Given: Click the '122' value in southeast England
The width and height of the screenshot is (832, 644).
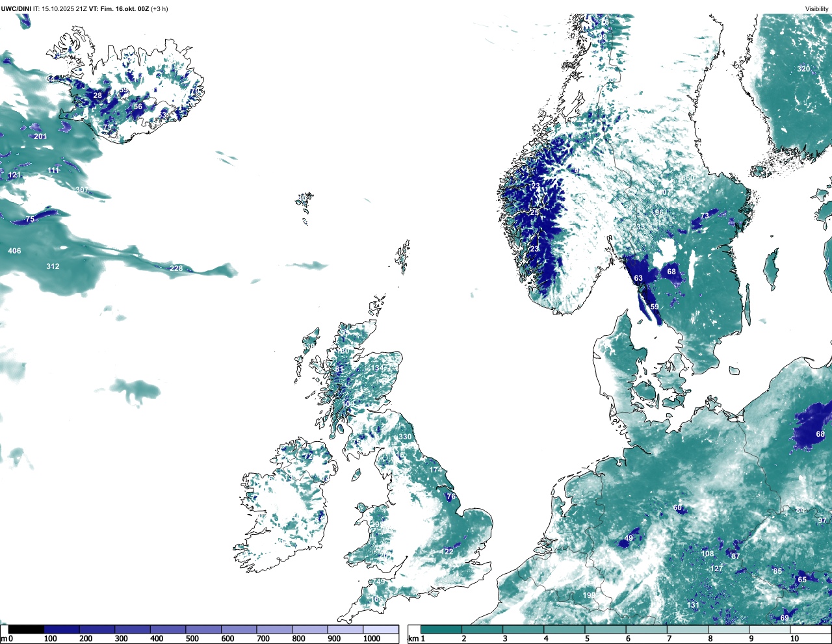Looking at the screenshot, I should 447,552.
